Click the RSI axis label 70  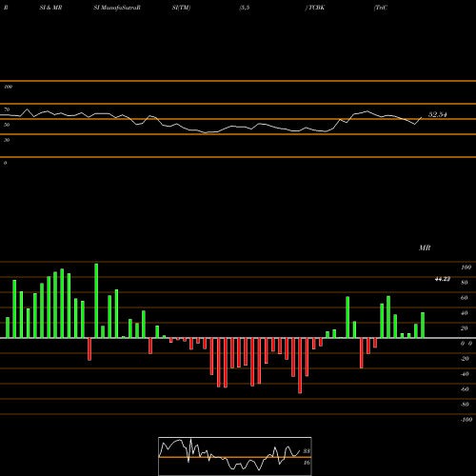pyautogui.click(x=7, y=109)
